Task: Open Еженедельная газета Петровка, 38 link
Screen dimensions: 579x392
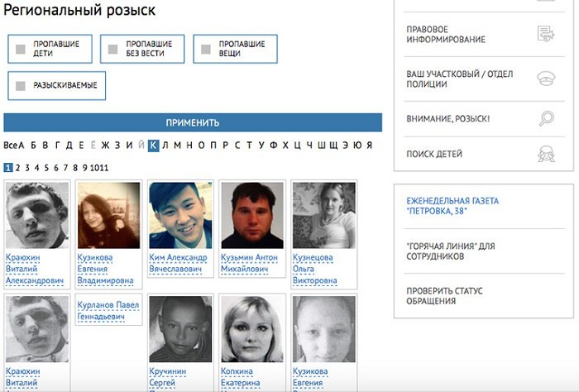Action: tap(452, 206)
